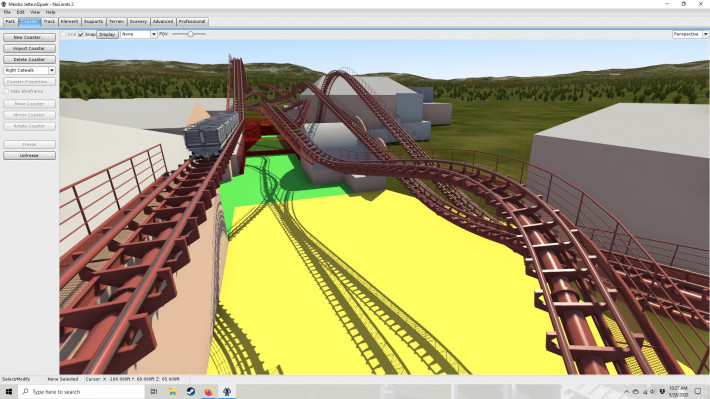Click the volume icon in system tray
Image resolution: width=710 pixels, height=399 pixels.
pyautogui.click(x=652, y=392)
